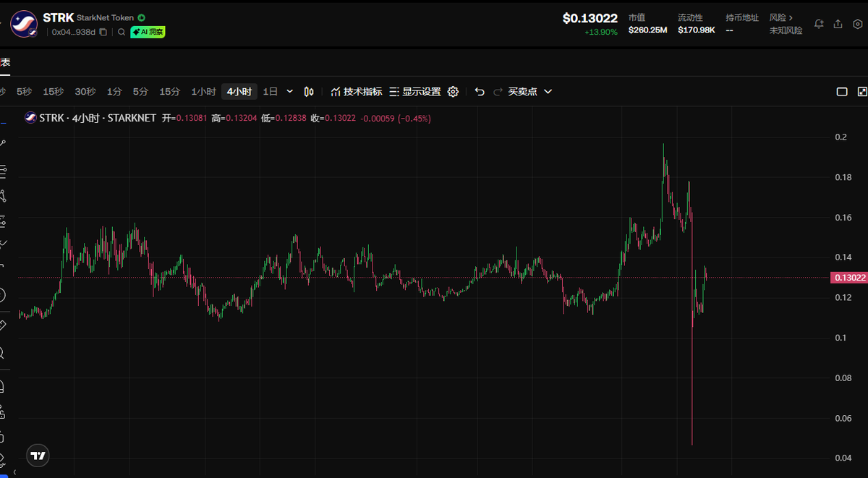Screen dimensions: 868x478
Task: Share the STRK token page
Action: click(x=838, y=24)
